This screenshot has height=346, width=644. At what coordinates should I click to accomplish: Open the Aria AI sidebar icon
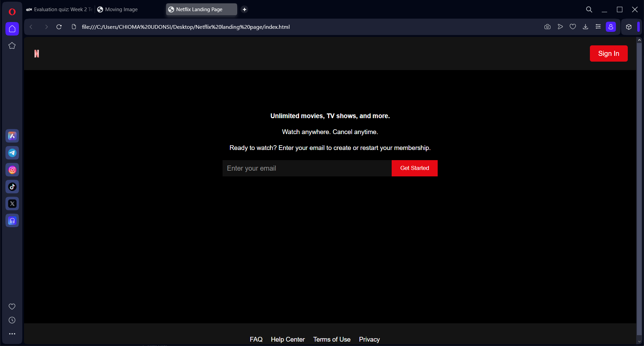coord(12,136)
